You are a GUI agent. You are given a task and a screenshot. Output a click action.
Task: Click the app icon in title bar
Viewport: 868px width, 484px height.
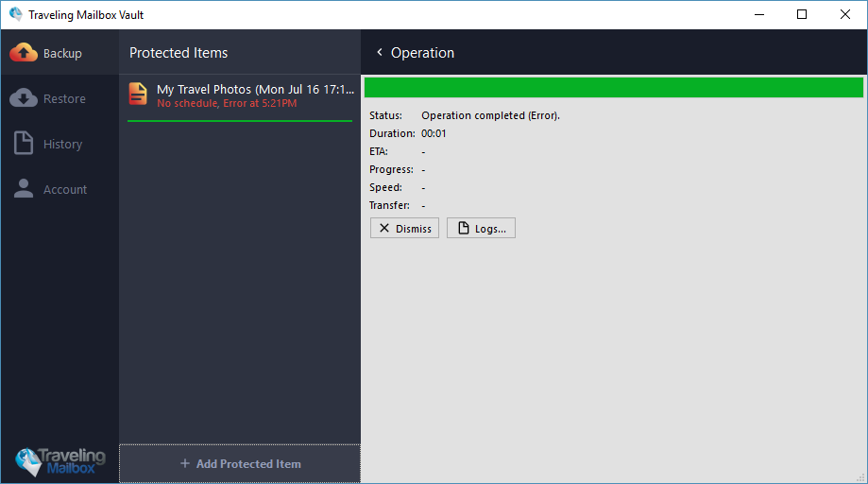pyautogui.click(x=15, y=14)
